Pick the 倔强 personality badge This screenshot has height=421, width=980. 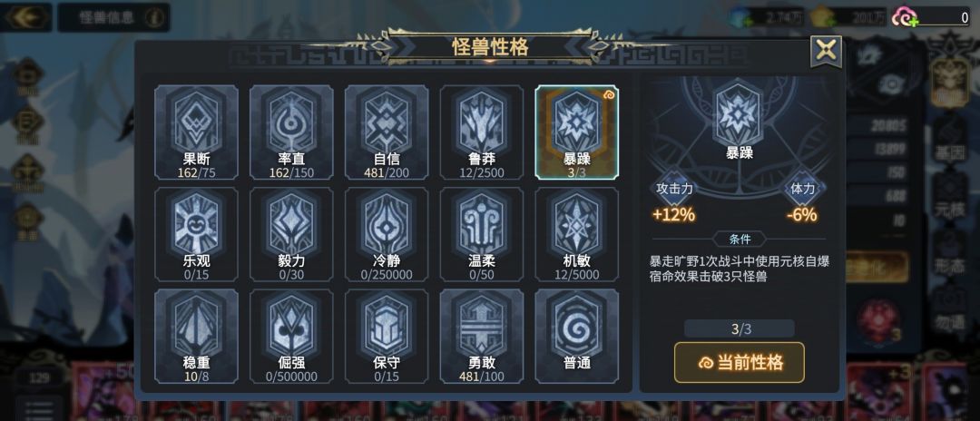291,336
